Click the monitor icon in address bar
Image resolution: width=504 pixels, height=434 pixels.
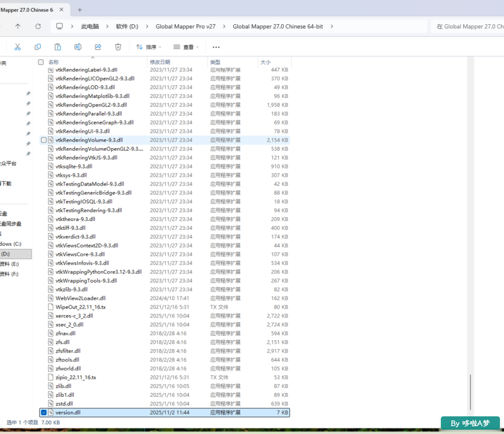click(59, 26)
